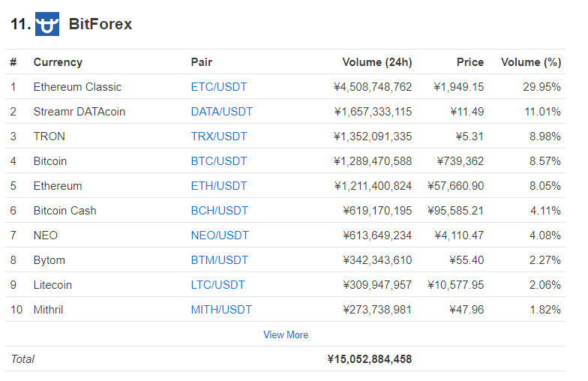Viewport: 588px width, 381px height.
Task: Click the Pair column header
Action: [x=201, y=62]
